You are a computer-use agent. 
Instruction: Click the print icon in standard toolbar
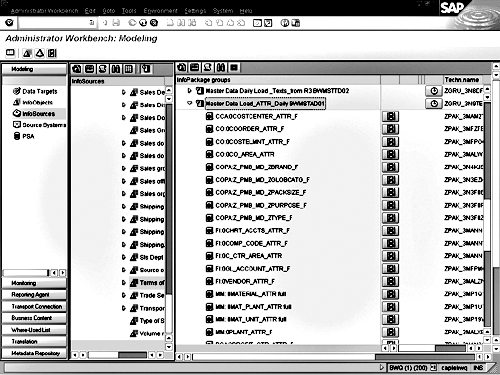coord(170,23)
